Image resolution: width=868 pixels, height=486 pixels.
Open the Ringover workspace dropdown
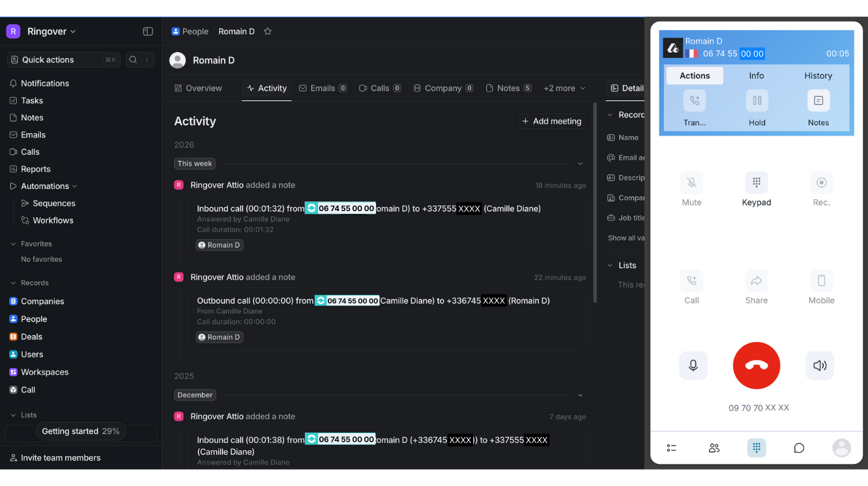(x=51, y=31)
